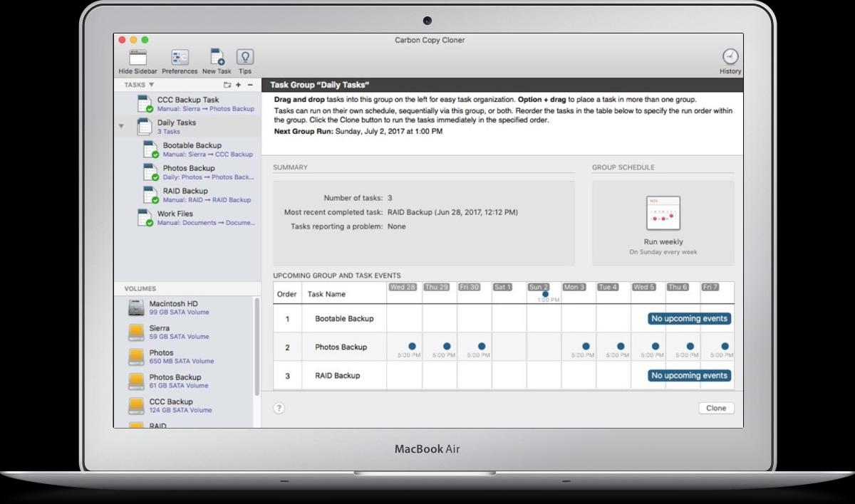Open the Tips lightbulb icon
The width and height of the screenshot is (855, 504).
coord(245,58)
